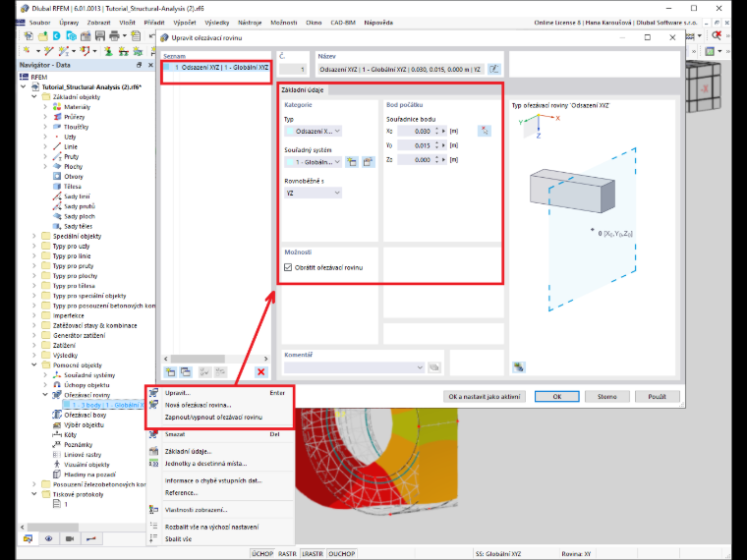Image resolution: width=747 pixels, height=560 pixels.
Task: Click the OK button in dialog
Action: click(x=557, y=396)
